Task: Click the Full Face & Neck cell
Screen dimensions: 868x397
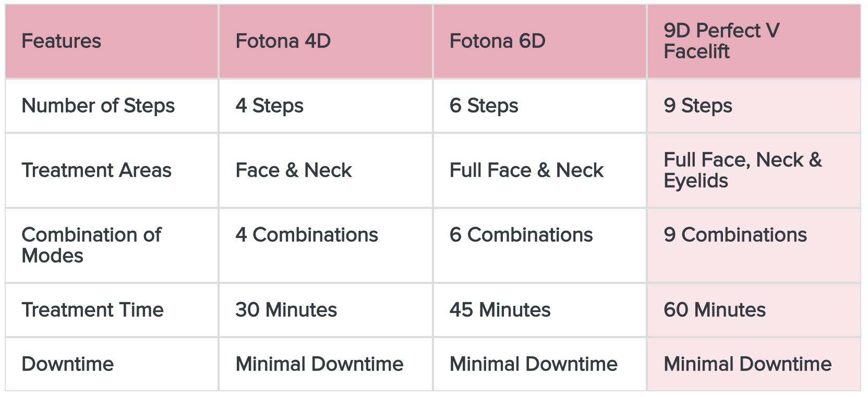Action: [527, 170]
